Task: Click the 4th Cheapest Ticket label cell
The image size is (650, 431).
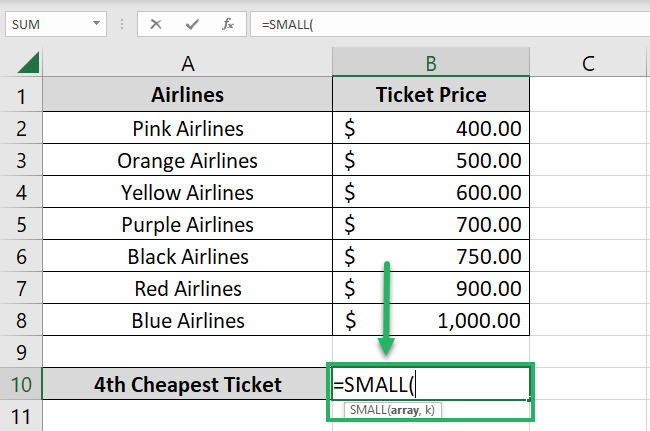Action: (187, 384)
